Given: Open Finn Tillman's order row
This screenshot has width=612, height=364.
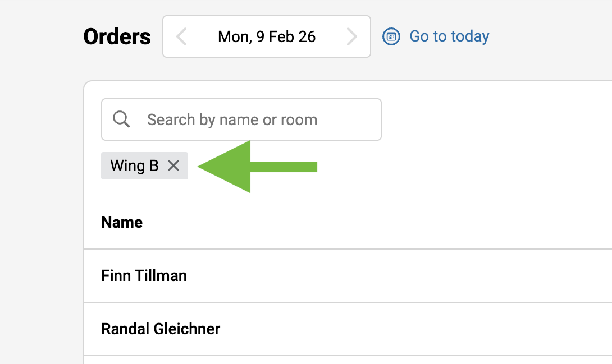Looking at the screenshot, I should click(x=144, y=276).
